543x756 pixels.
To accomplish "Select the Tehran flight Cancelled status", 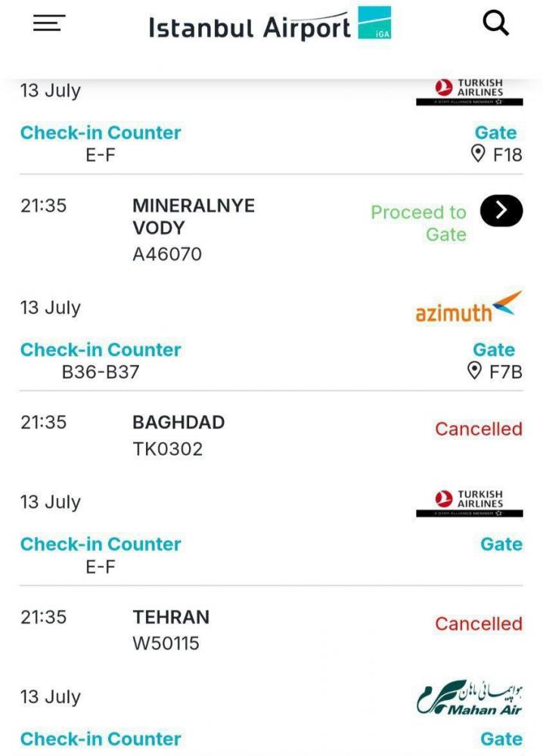I will [479, 624].
